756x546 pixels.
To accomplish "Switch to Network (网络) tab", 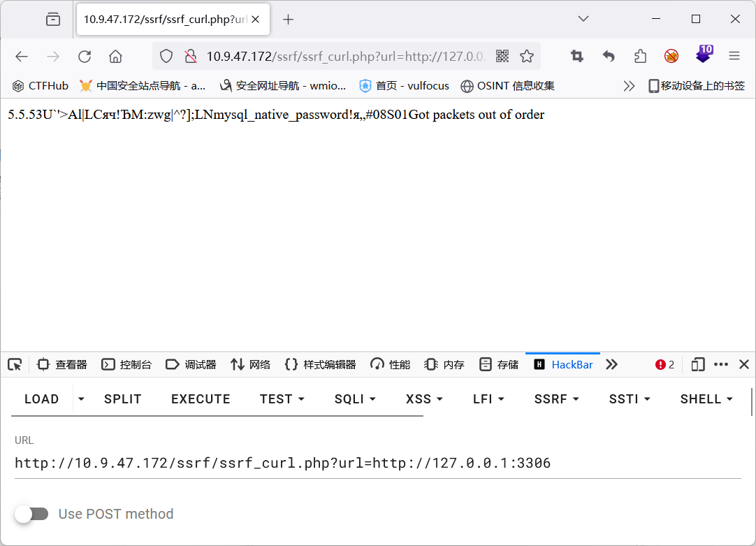I will pyautogui.click(x=250, y=365).
